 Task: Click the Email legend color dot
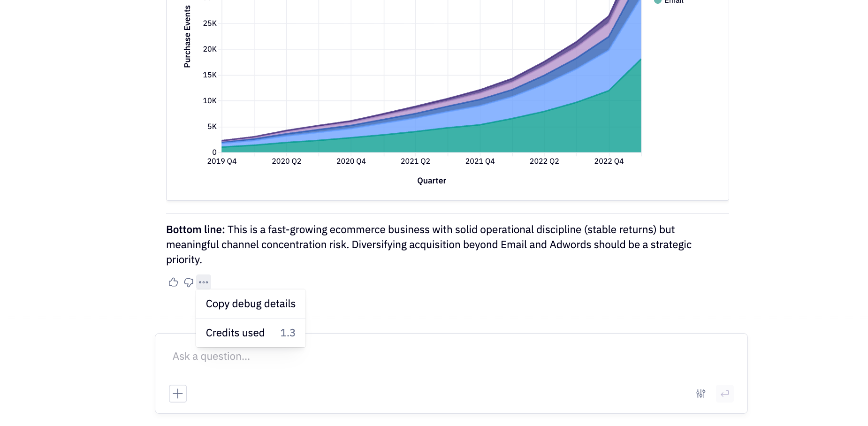[x=658, y=1]
